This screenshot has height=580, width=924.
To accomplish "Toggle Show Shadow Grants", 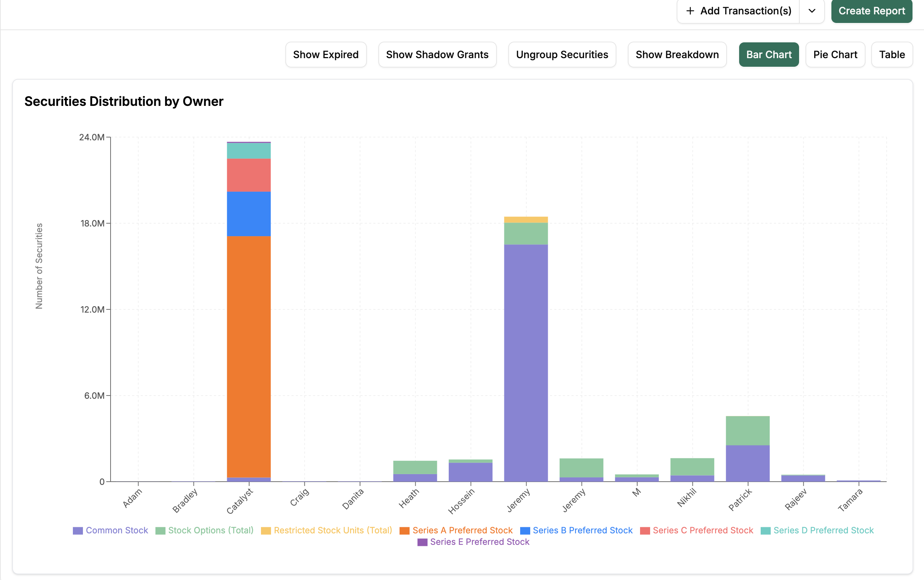I will coord(437,55).
